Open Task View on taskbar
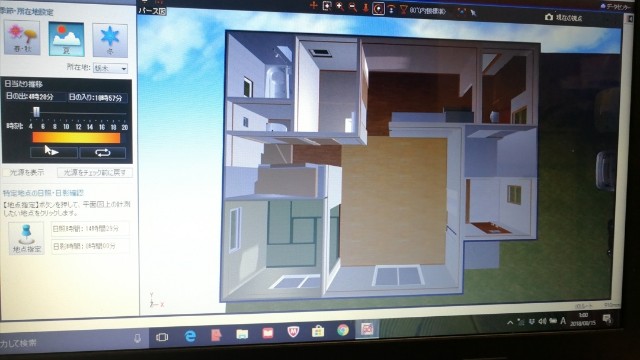The height and width of the screenshot is (360, 640). (x=162, y=337)
